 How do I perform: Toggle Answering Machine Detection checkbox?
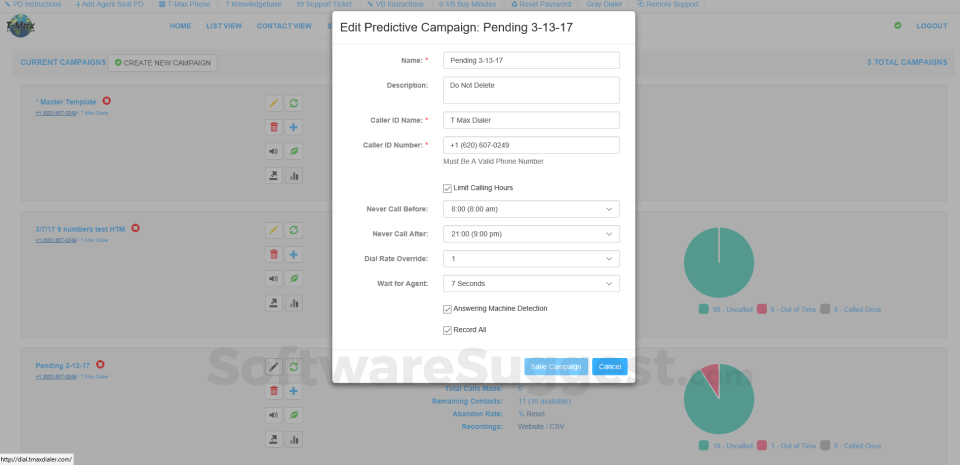(447, 308)
